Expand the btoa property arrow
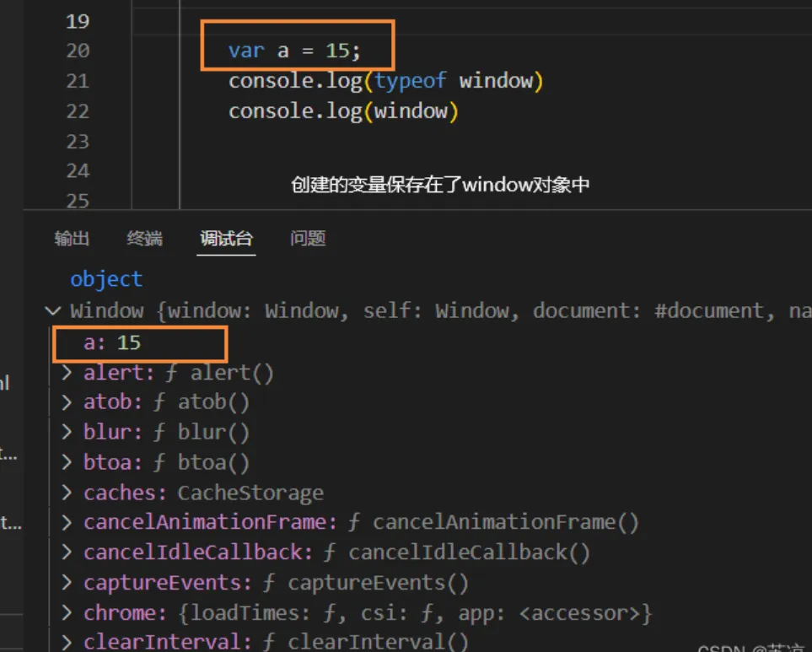This screenshot has width=812, height=652. click(x=67, y=462)
